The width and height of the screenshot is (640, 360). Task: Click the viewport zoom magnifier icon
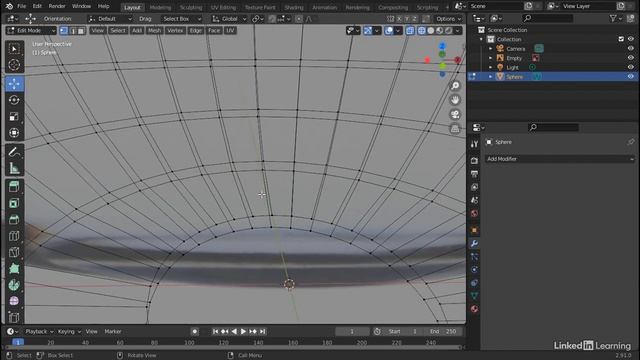tap(455, 85)
